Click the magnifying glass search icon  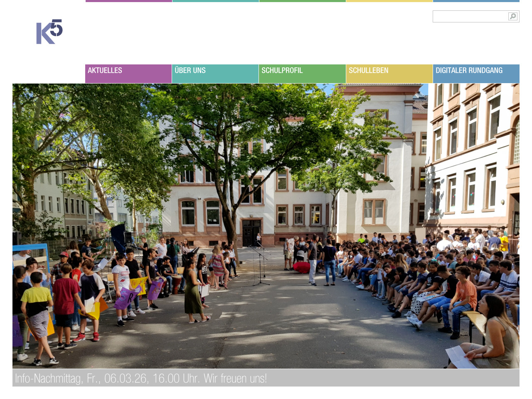(x=513, y=16)
